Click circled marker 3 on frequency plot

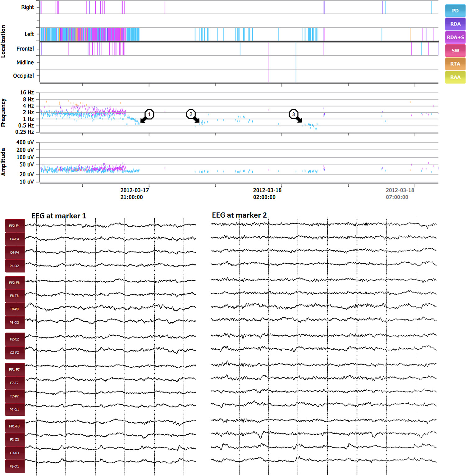point(293,114)
